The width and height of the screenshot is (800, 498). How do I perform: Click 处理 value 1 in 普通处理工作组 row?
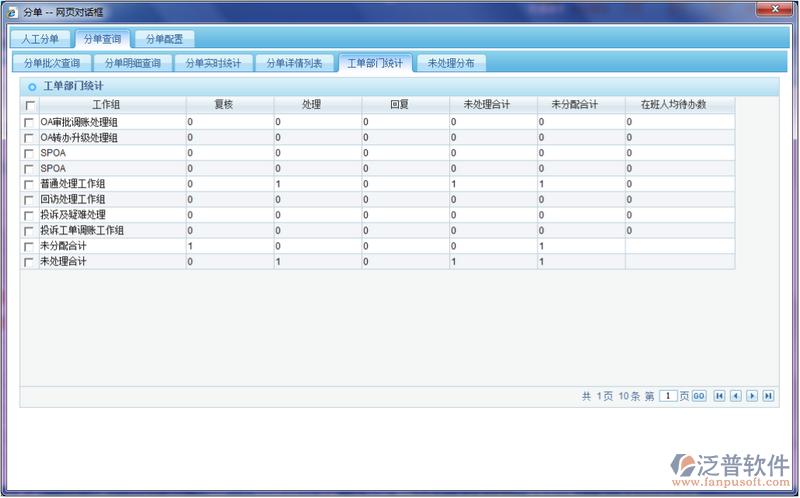[278, 184]
